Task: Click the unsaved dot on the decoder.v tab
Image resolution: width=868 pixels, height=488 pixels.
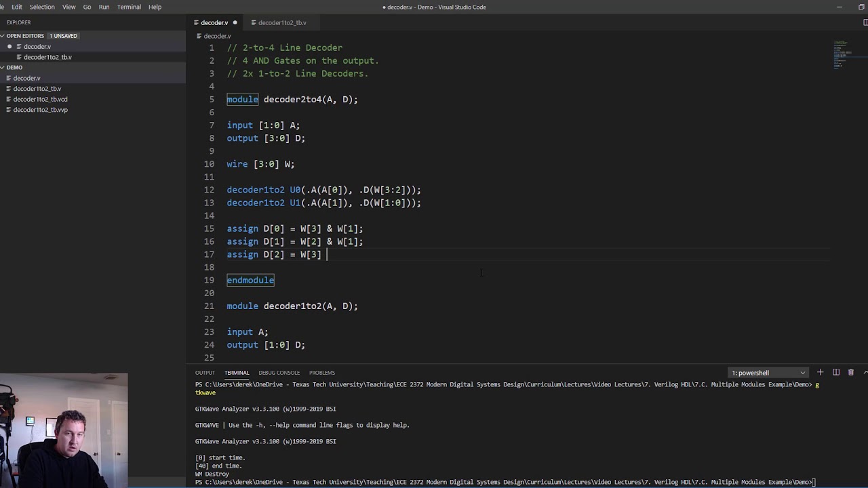Action: click(x=235, y=22)
